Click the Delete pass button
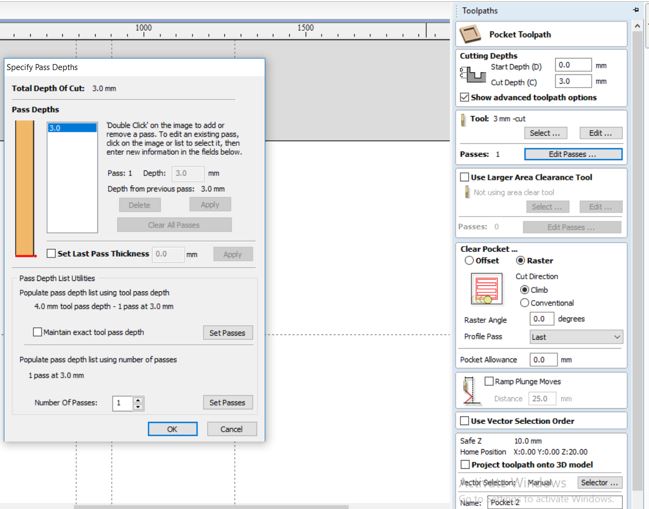Image resolution: width=649 pixels, height=509 pixels. coord(139,205)
